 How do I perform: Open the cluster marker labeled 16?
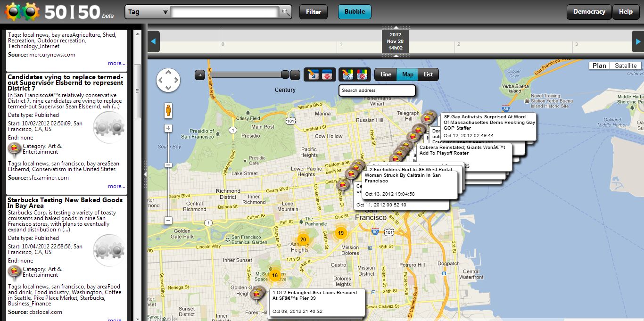click(x=275, y=275)
